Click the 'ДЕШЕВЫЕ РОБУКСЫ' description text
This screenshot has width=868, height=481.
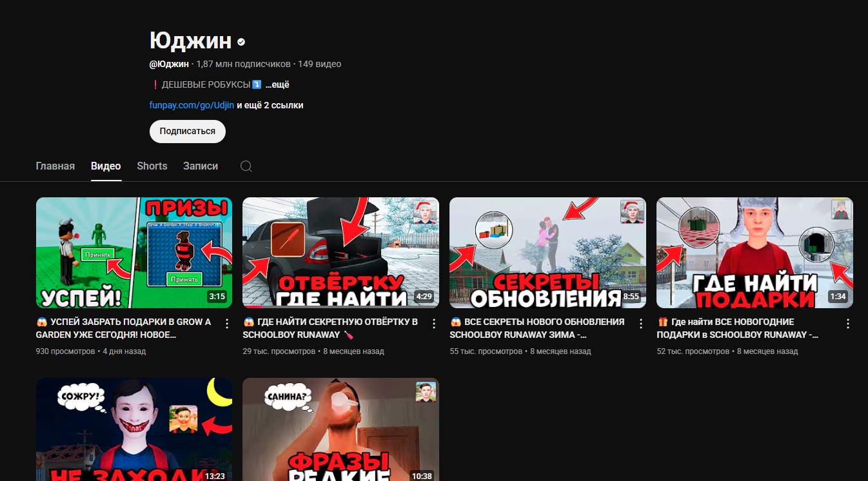pos(206,84)
